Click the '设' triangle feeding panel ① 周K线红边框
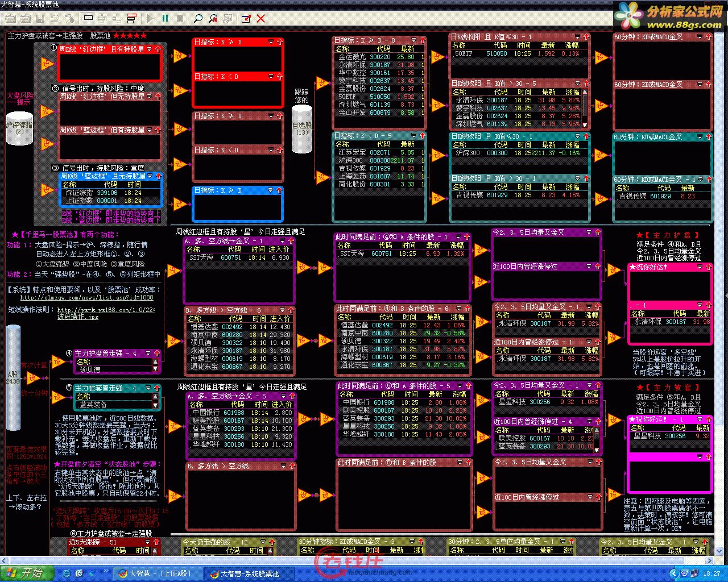This screenshot has width=728, height=582. [47, 64]
